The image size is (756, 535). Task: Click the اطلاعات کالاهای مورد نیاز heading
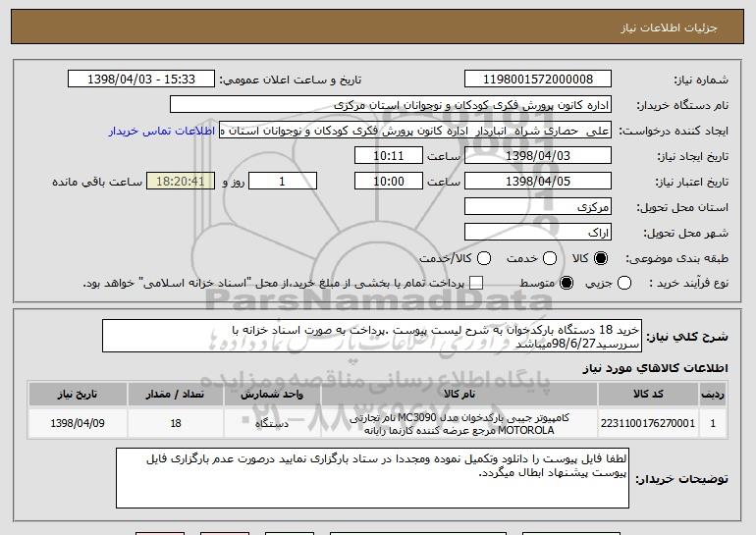655,368
